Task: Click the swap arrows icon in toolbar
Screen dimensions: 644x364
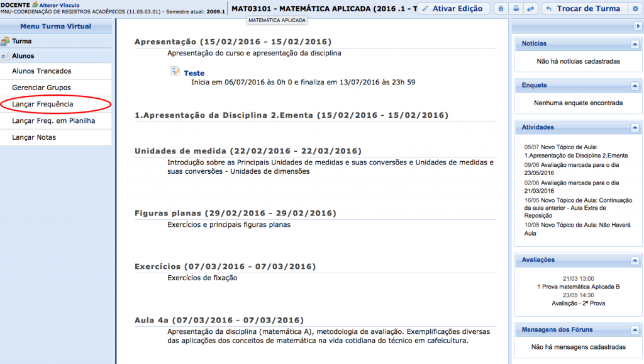Action: [x=530, y=9]
